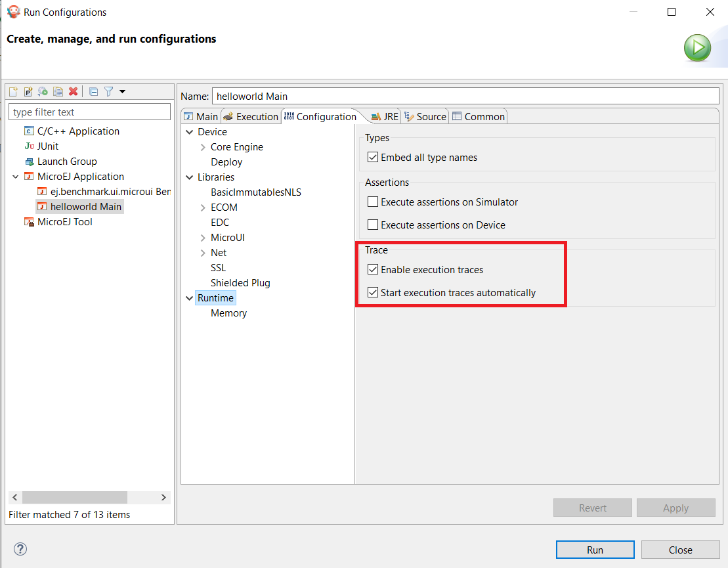Collapse all configurations in the tree
This screenshot has height=568, width=728.
[x=93, y=92]
